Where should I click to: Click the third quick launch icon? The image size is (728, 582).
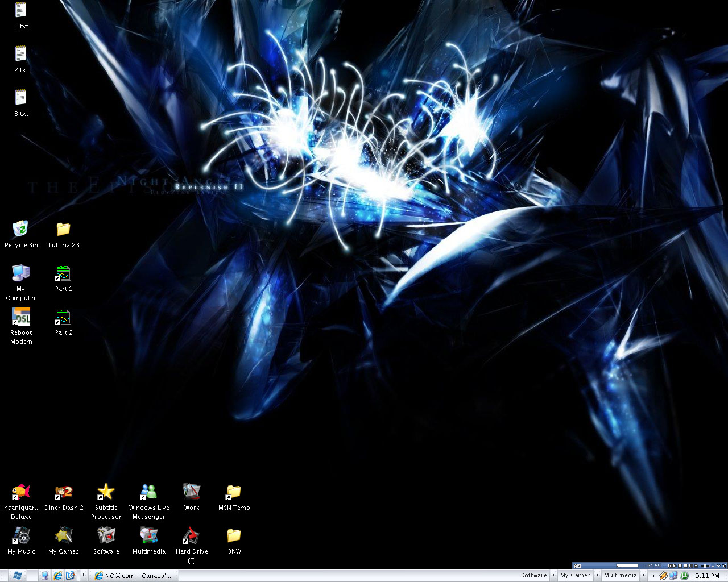pos(70,576)
